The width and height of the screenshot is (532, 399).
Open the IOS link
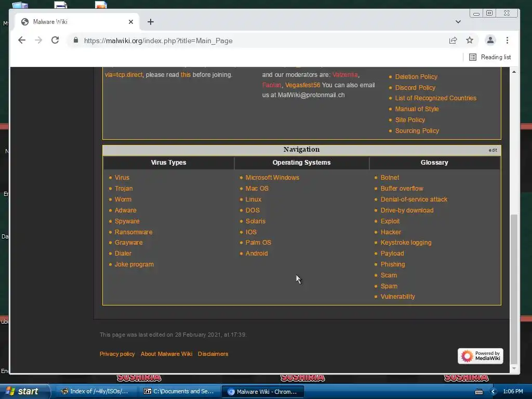[251, 232]
